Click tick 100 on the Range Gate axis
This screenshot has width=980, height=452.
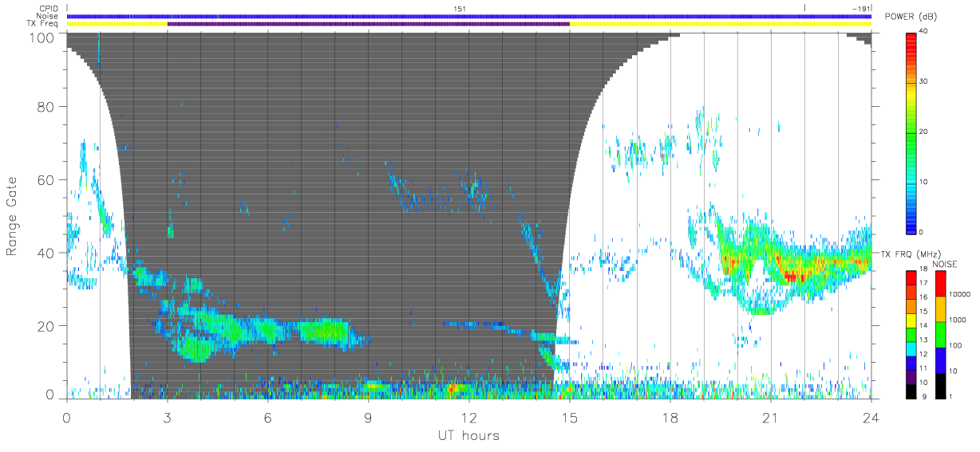(x=41, y=37)
